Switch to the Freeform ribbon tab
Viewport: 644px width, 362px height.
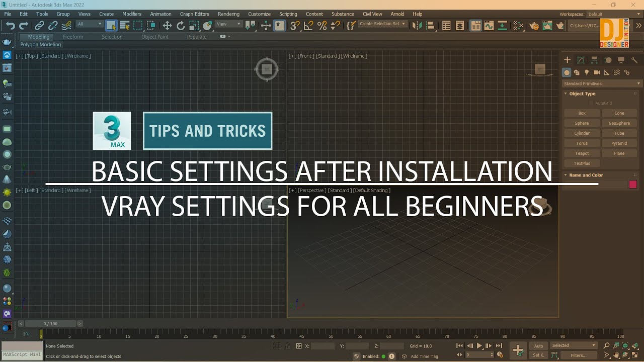pyautogui.click(x=73, y=37)
